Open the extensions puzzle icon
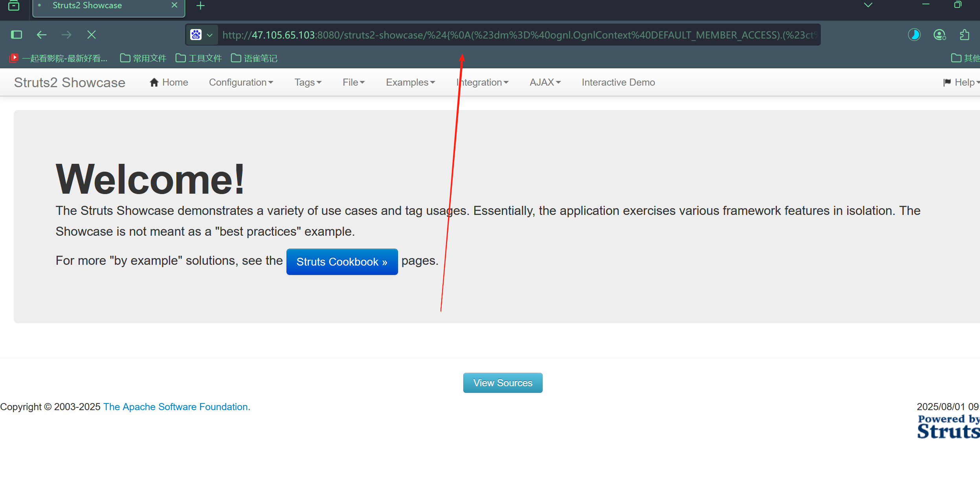The height and width of the screenshot is (484, 980). coord(965,35)
